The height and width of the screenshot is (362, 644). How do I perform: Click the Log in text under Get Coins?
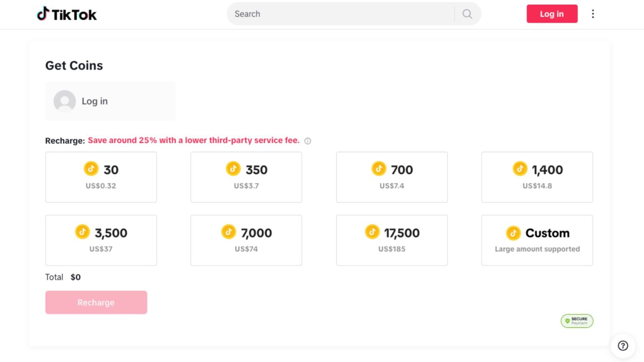coord(95,101)
